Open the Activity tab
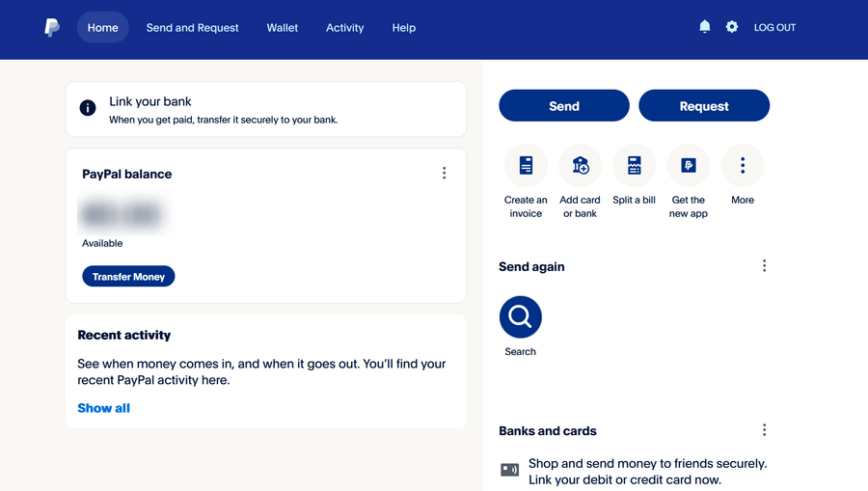Screen dimensions: 868x491 (x=345, y=28)
